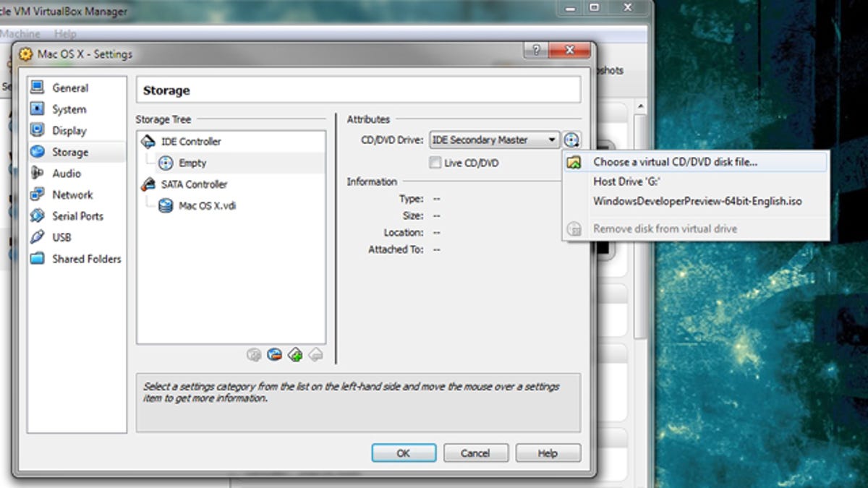The width and height of the screenshot is (868, 488).
Task: Select IDE Controller in the Storage Tree
Action: (191, 142)
